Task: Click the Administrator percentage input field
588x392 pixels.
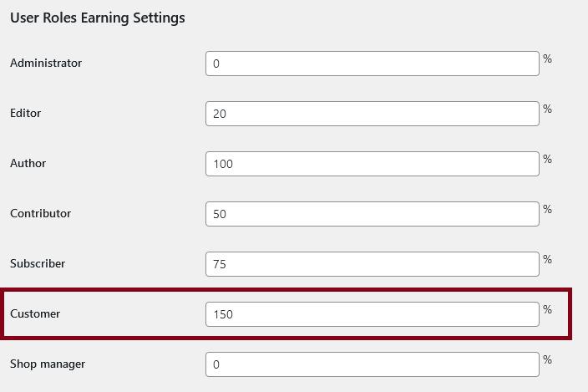Action: [372, 64]
